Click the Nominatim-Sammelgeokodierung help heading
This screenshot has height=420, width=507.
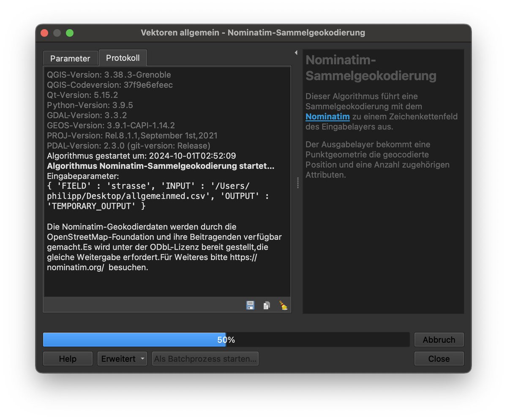(371, 68)
